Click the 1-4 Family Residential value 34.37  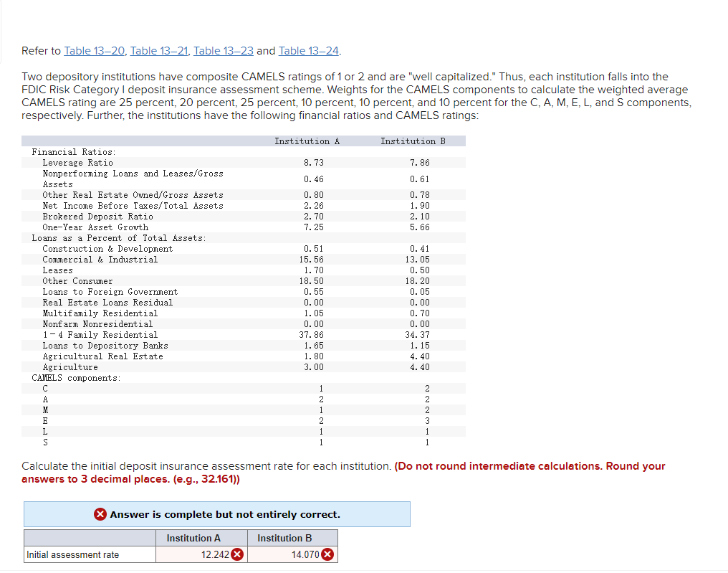418,335
